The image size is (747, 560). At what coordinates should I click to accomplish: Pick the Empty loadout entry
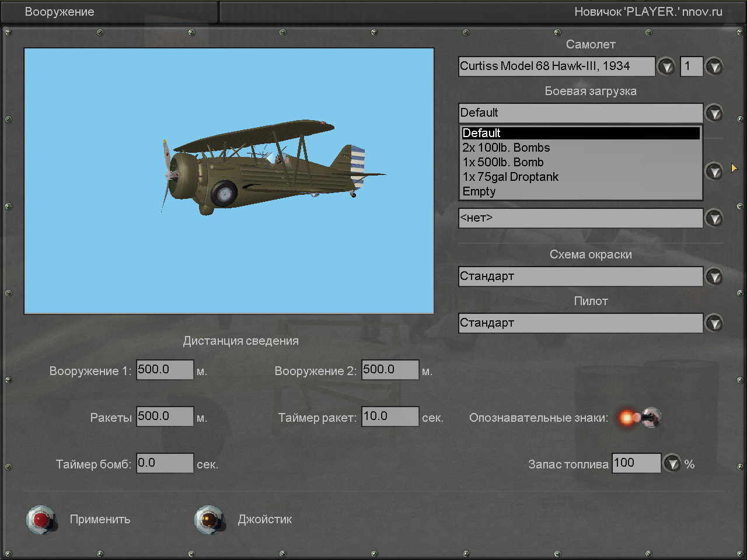click(x=479, y=191)
